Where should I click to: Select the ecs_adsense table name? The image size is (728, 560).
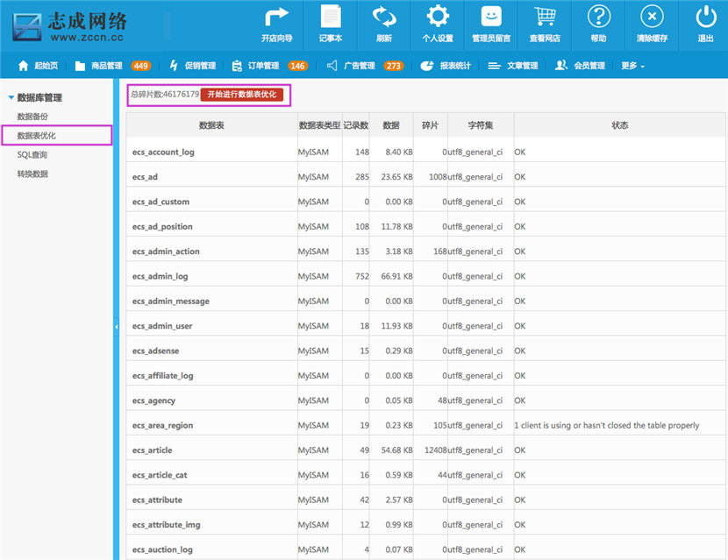(x=155, y=351)
